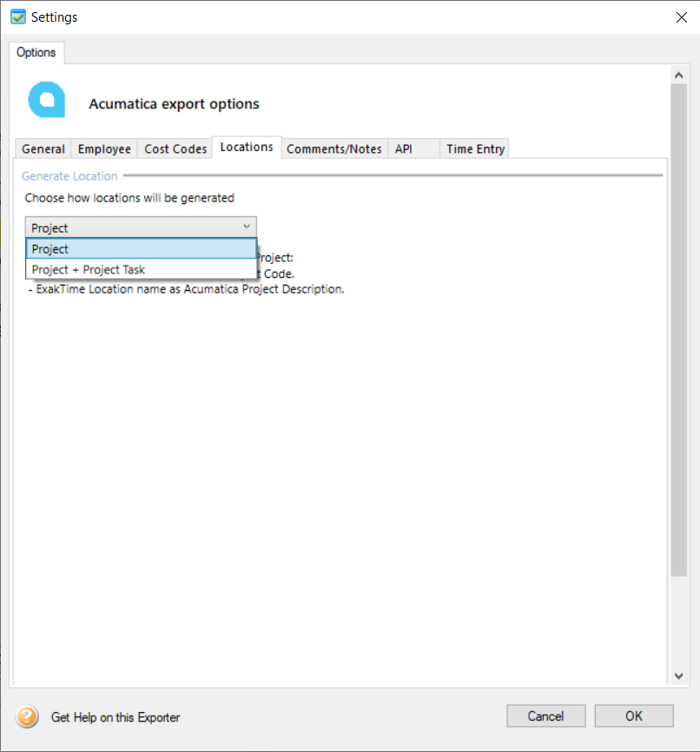Click 'Get Help on this Exporter' link
700x752 pixels.
[116, 717]
